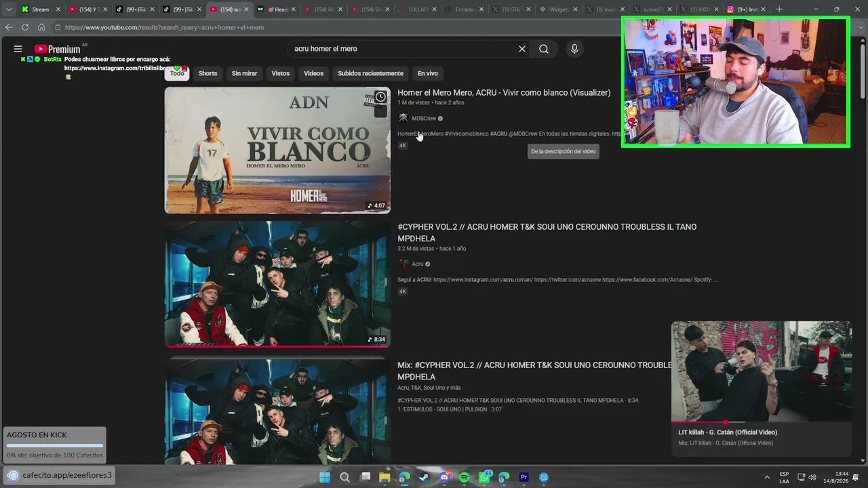This screenshot has width=868, height=488.
Task: Open the notifications bell in the taskbar
Action: click(x=856, y=477)
